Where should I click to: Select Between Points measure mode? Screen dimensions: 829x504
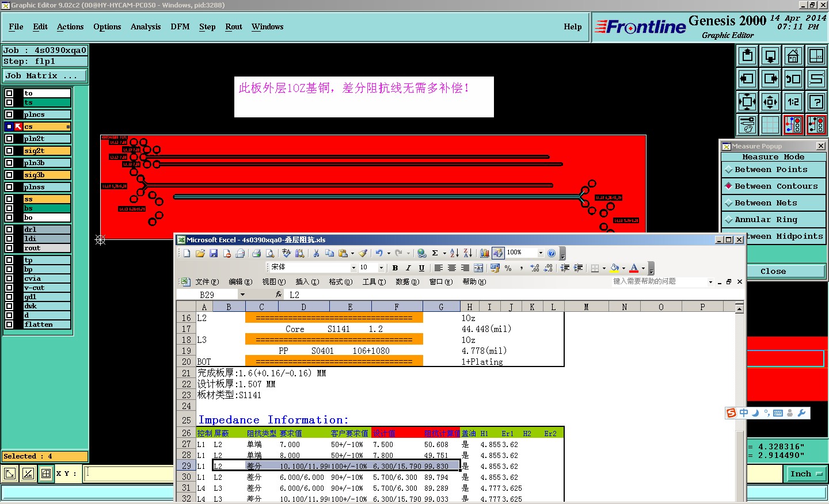click(774, 170)
